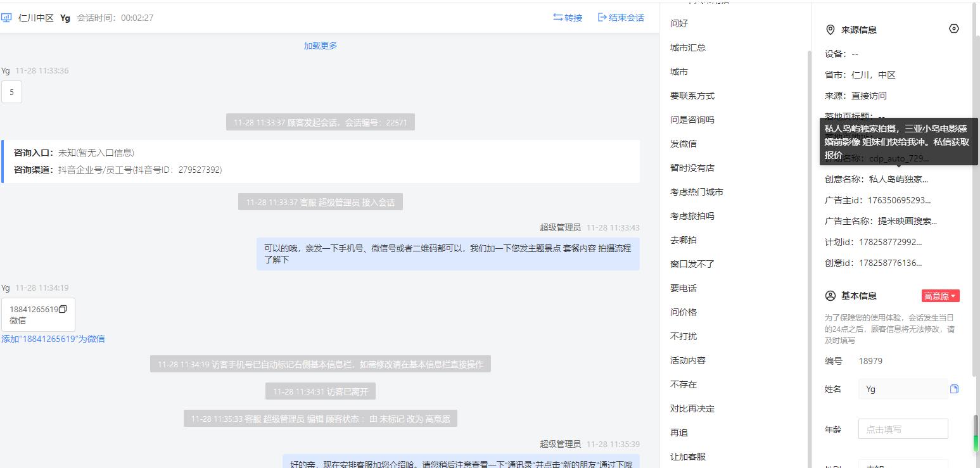Click the 来源 value 直接访问
The height and width of the screenshot is (468, 980).
869,96
